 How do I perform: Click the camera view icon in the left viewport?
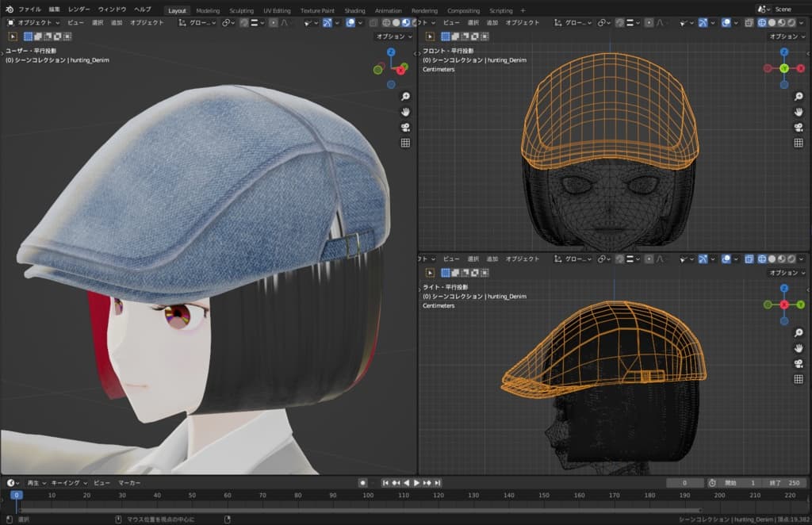coord(405,127)
